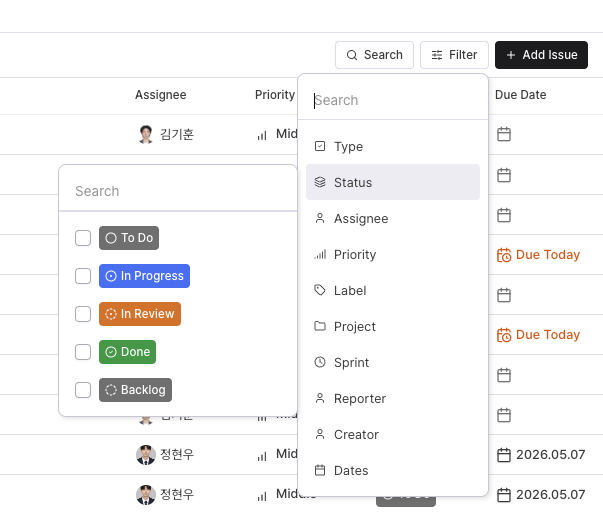Click the Add Issue button

click(541, 55)
